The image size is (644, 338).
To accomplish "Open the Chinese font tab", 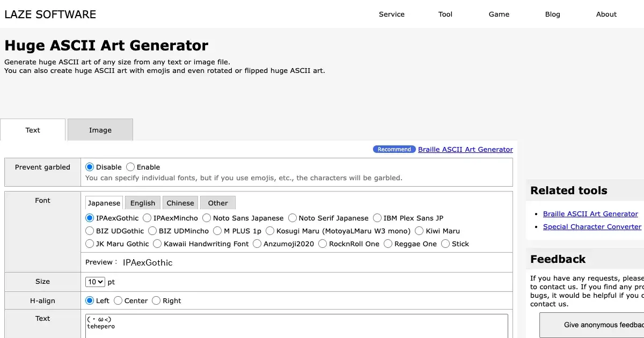I will click(180, 203).
